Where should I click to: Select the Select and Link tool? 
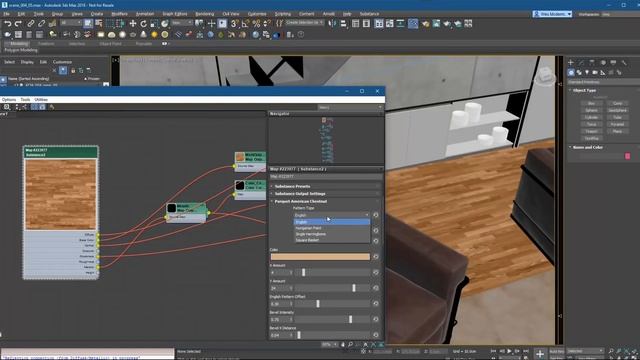[x=31, y=24]
